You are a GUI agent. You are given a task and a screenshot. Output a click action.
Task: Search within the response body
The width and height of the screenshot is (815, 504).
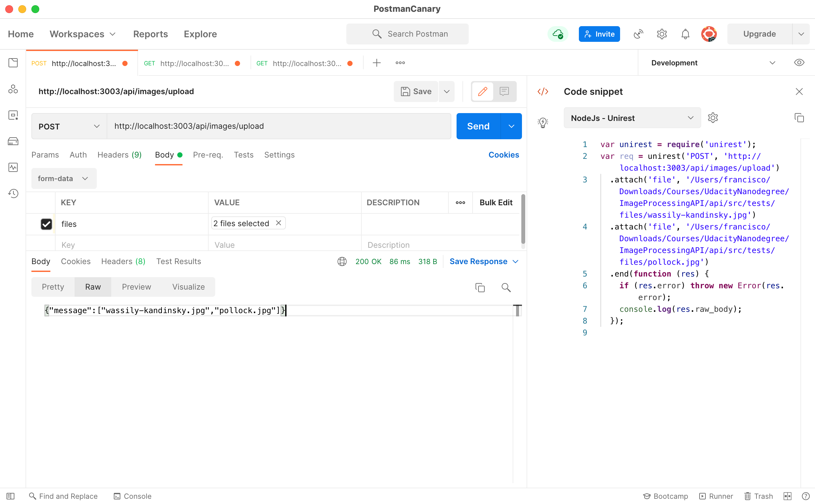[506, 287]
